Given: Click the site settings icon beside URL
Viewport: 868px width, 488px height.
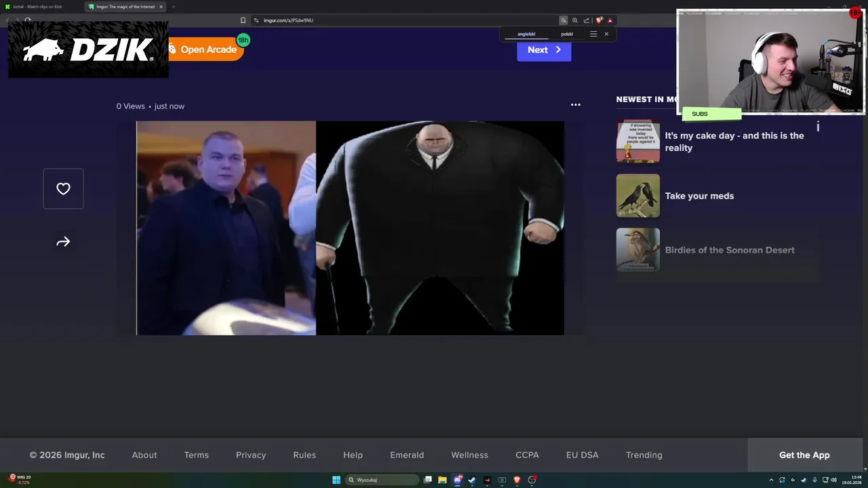Looking at the screenshot, I should click(256, 20).
